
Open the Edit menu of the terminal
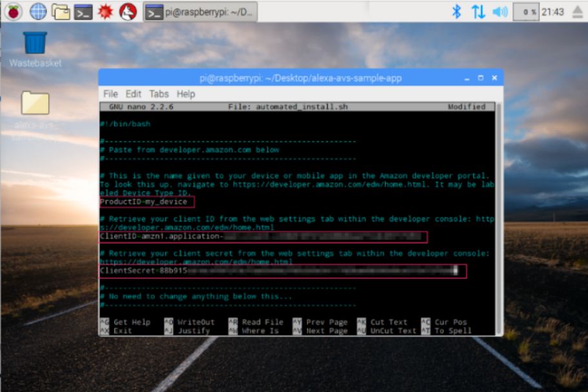coord(134,93)
